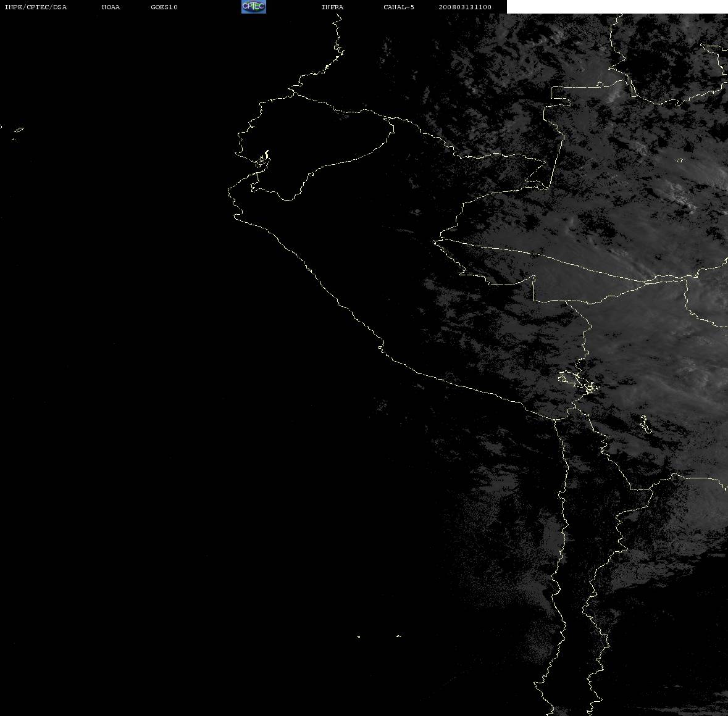Click the small lake outline below Titicaca
Screen dimensions: 728x716
click(645, 424)
